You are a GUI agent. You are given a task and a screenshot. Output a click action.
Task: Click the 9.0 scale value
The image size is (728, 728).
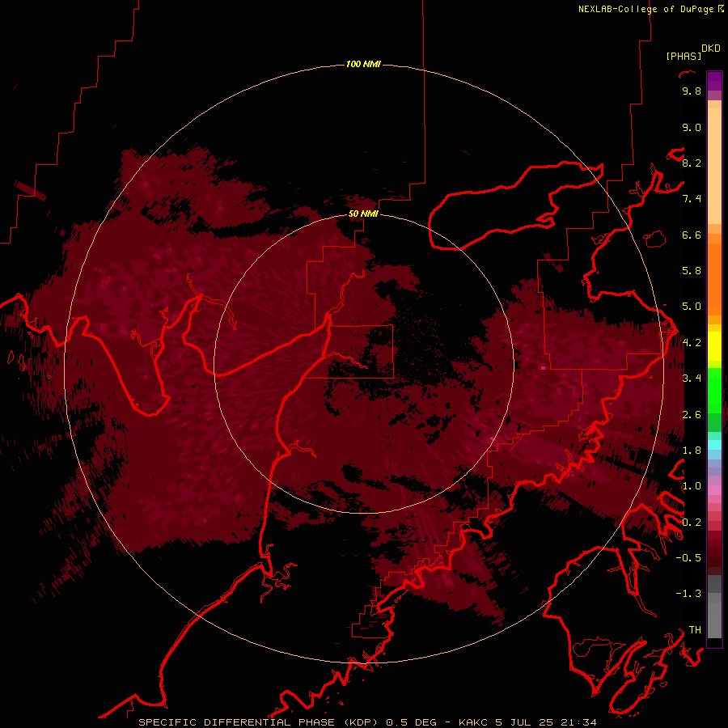(x=692, y=128)
